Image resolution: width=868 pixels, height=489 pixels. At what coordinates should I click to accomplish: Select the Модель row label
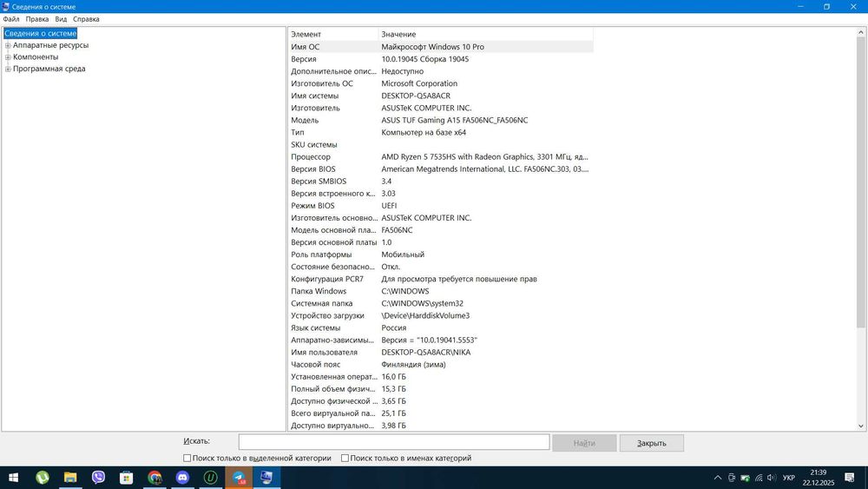[x=305, y=120]
